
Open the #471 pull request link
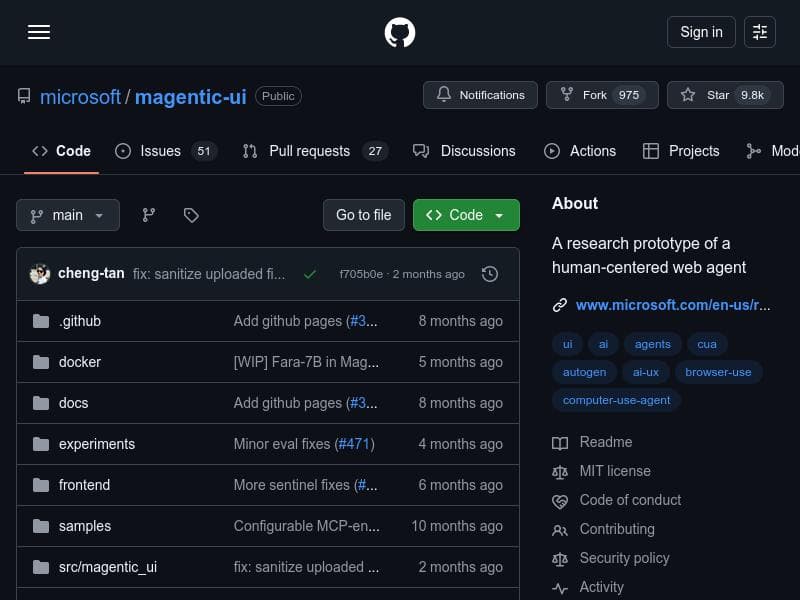(x=354, y=444)
